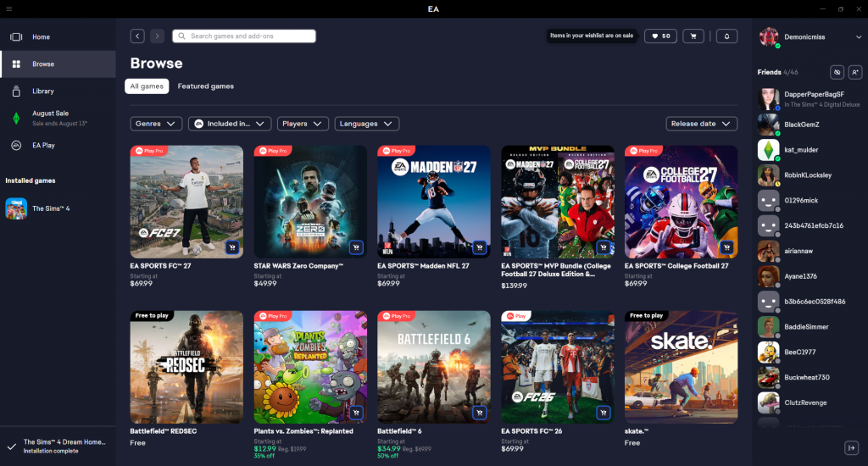Click the back navigation arrow
This screenshot has width=868, height=466.
(x=137, y=36)
